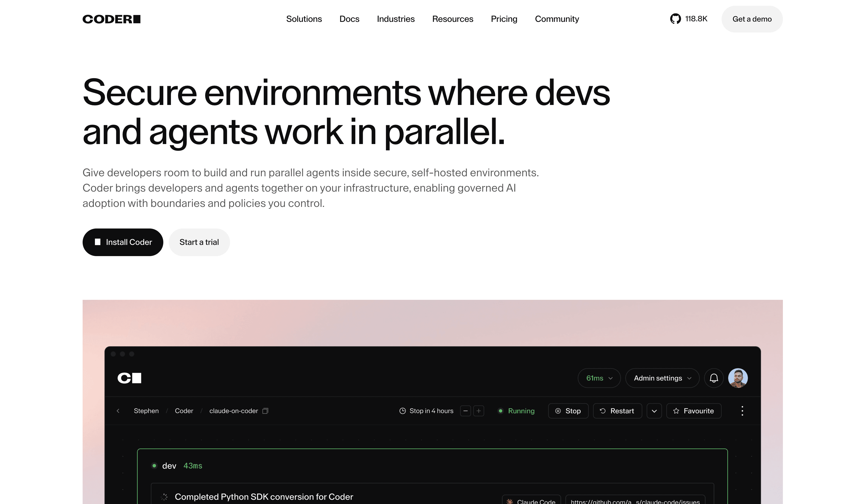Open the Admin settings dropdown
This screenshot has width=848, height=504.
pyautogui.click(x=662, y=378)
